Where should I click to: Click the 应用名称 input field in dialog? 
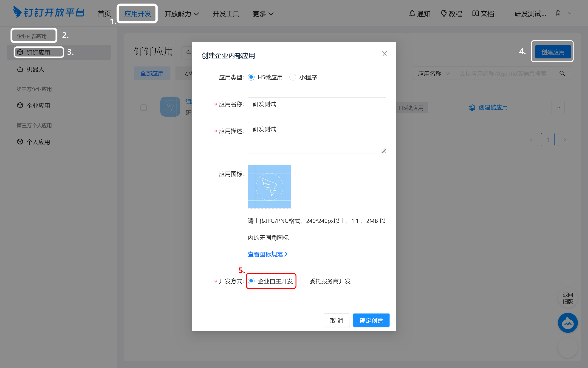coord(317,104)
